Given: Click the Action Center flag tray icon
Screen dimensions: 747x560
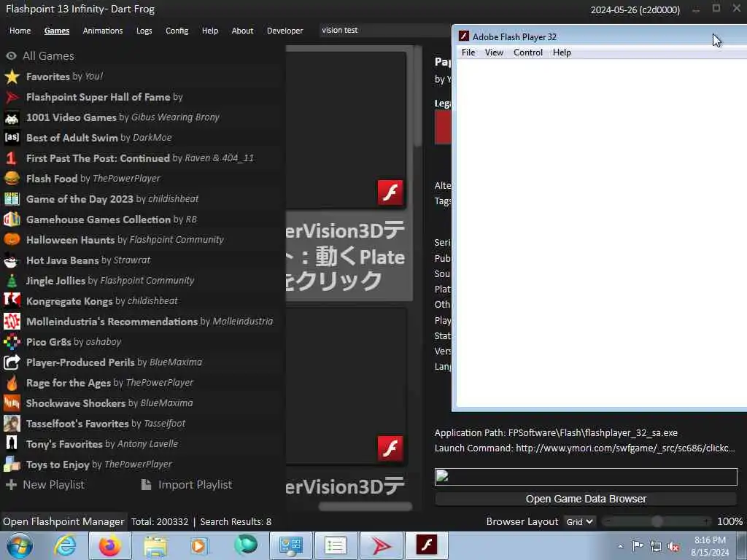Looking at the screenshot, I should point(638,547).
